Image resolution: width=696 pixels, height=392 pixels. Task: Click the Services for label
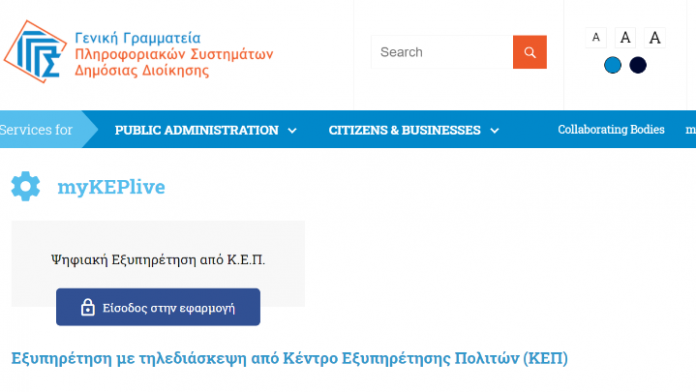[36, 130]
